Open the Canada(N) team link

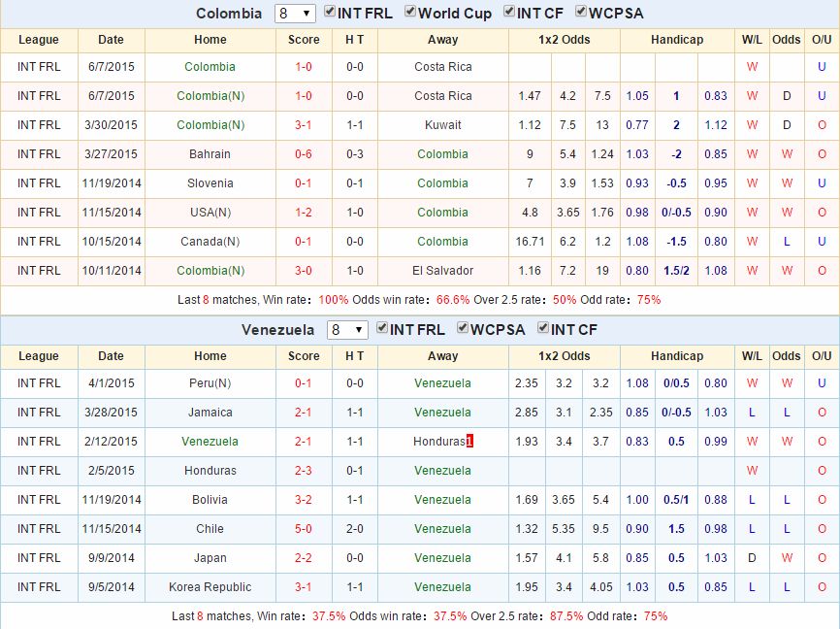point(210,242)
